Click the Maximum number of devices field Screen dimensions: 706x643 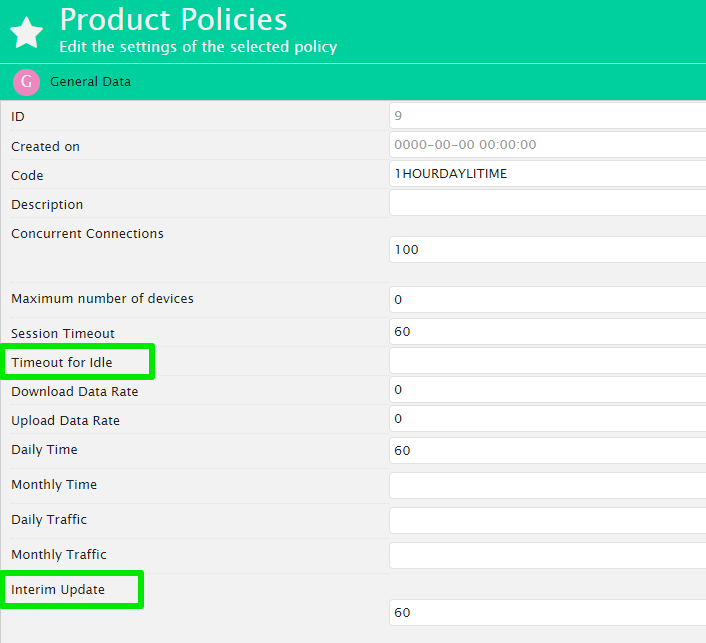click(547, 299)
